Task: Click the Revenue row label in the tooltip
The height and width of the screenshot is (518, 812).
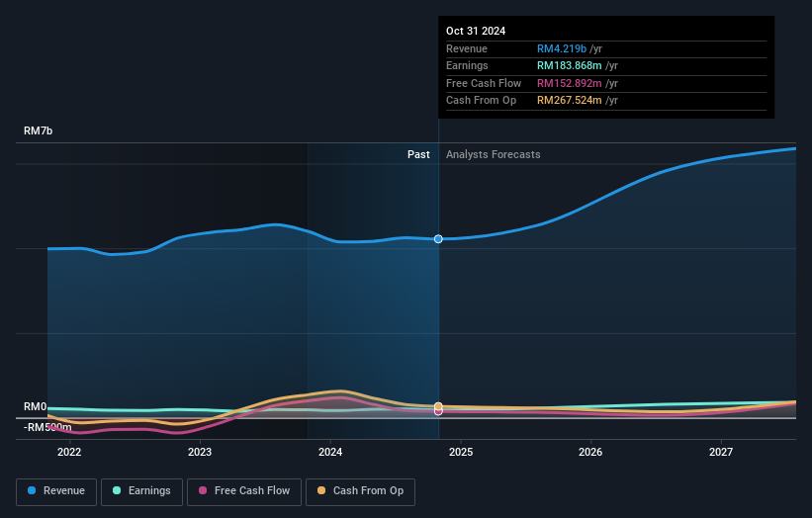Action: [x=467, y=48]
